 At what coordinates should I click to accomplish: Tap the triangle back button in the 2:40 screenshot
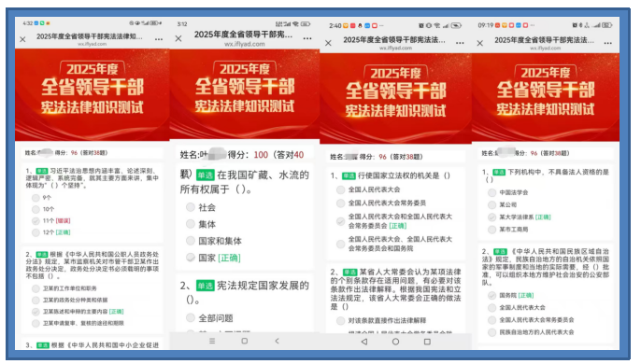(363, 342)
